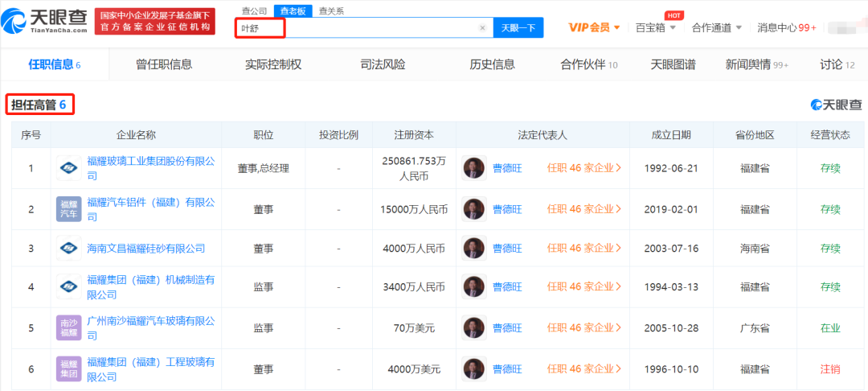The width and height of the screenshot is (868, 391).
Task: Open logo of 福耀玻璃工业集团股份有限公司
Action: pos(69,168)
